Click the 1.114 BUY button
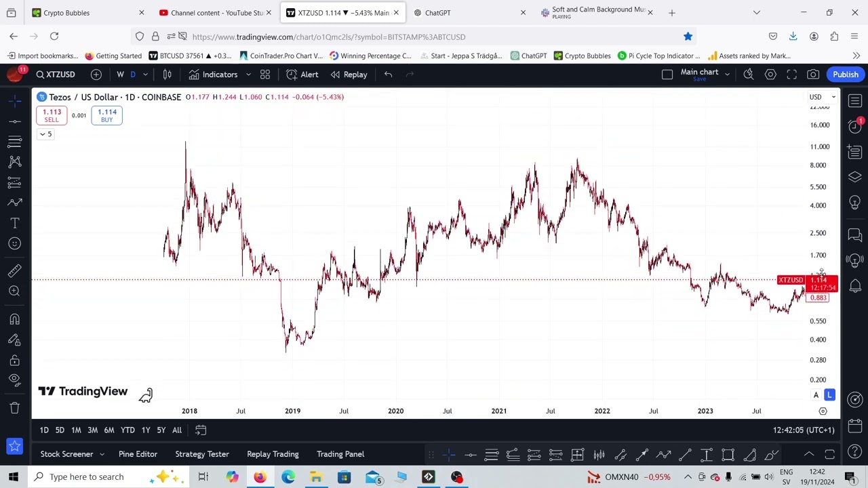 pos(106,116)
